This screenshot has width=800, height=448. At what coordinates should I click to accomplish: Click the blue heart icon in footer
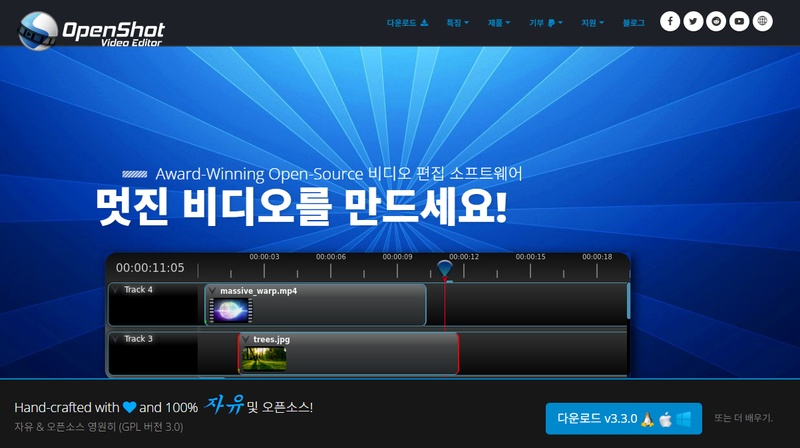pyautogui.click(x=130, y=407)
